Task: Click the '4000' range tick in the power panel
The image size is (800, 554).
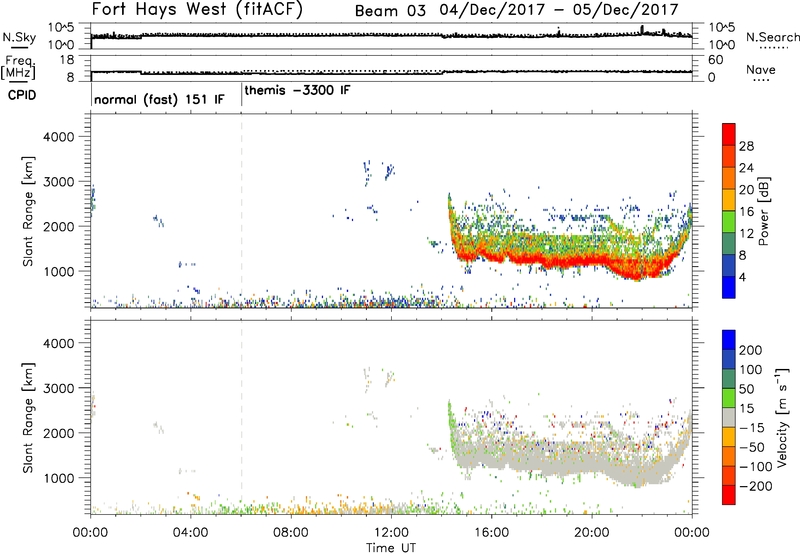Action: [59, 137]
